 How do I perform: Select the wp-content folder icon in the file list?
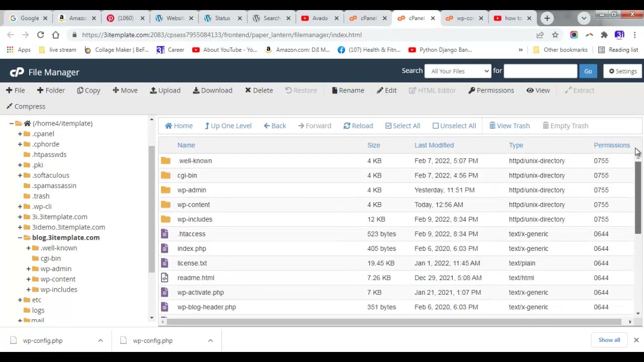[166, 205]
